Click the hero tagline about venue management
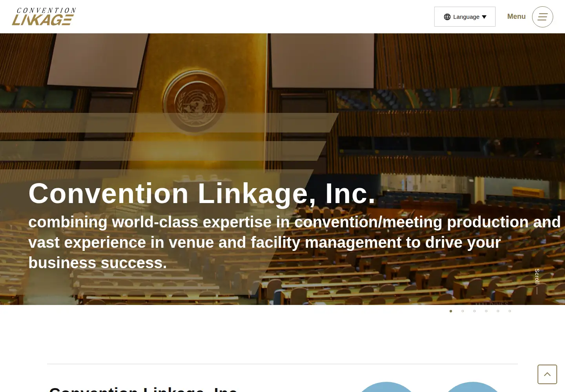565x392 pixels. click(x=294, y=242)
